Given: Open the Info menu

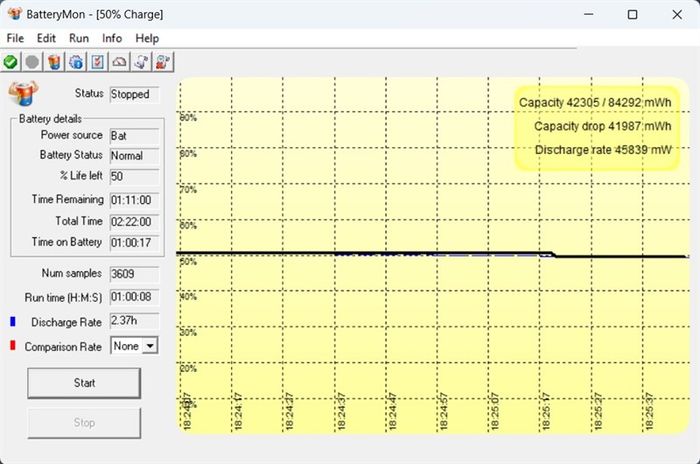Looking at the screenshot, I should click(112, 38).
